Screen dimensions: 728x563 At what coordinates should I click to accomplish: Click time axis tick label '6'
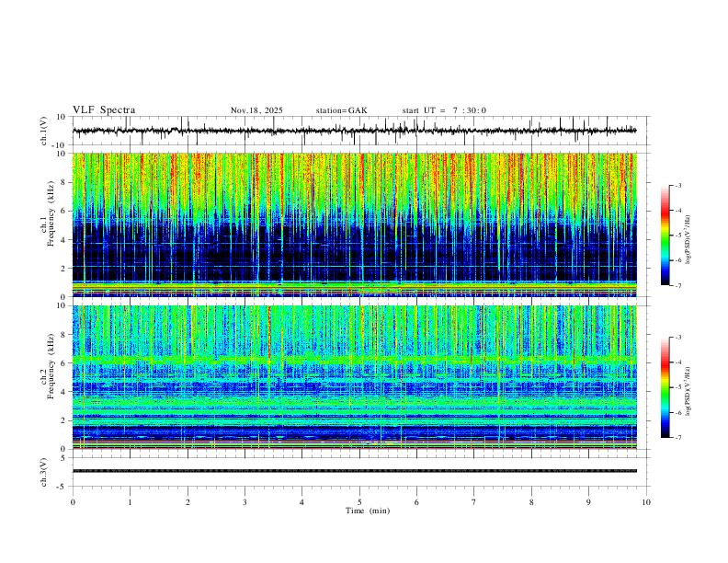417,502
